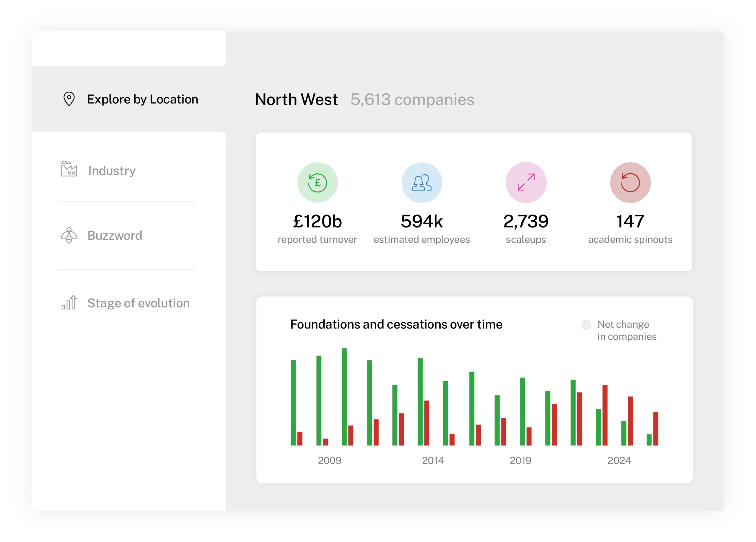Click the scaleups label

click(x=526, y=240)
